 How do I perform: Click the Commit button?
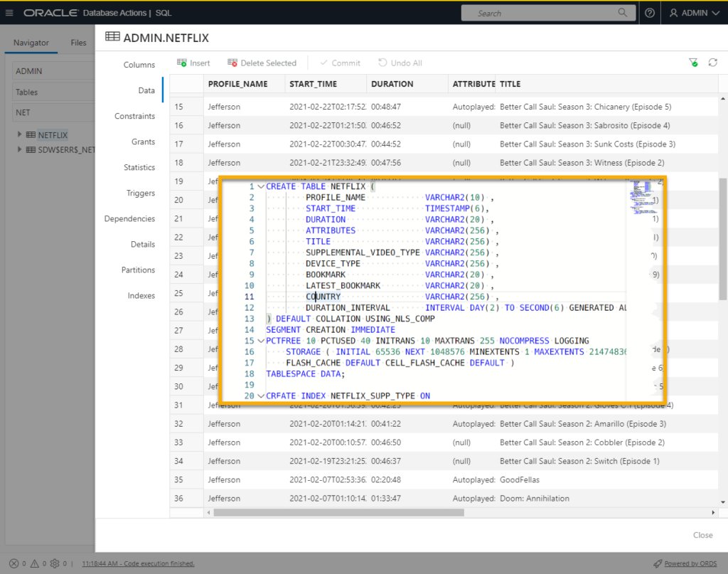pyautogui.click(x=340, y=63)
